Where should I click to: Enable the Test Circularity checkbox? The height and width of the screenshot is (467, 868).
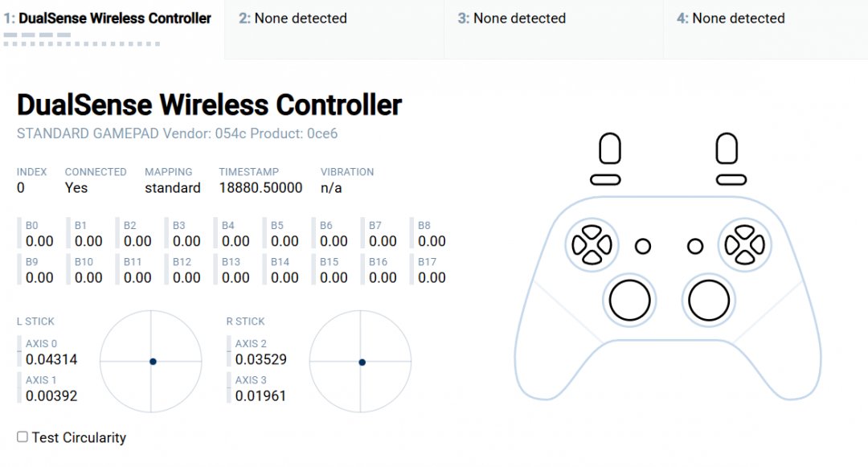tap(23, 436)
